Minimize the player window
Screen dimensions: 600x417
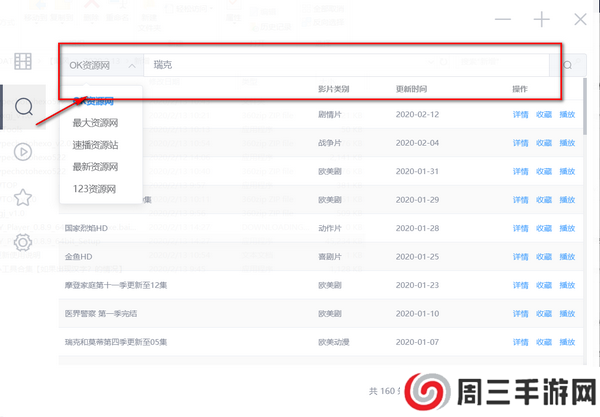pos(503,19)
